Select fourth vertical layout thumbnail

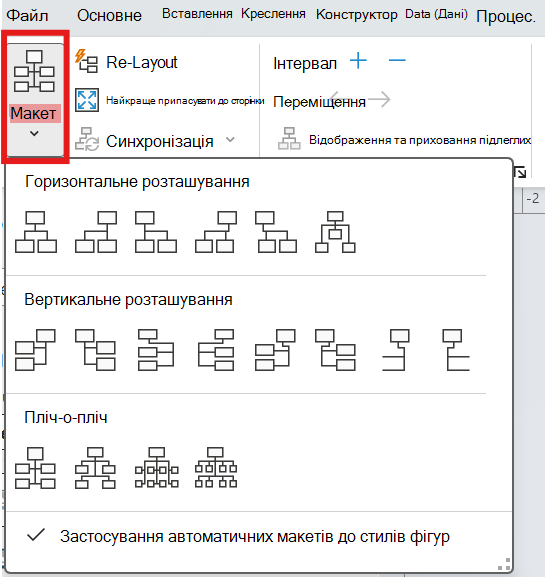coord(216,350)
